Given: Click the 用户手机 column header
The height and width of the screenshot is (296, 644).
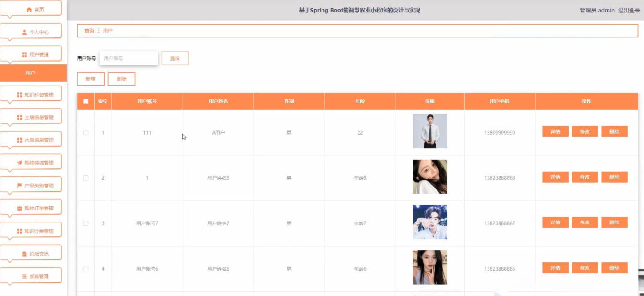Looking at the screenshot, I should [500, 101].
